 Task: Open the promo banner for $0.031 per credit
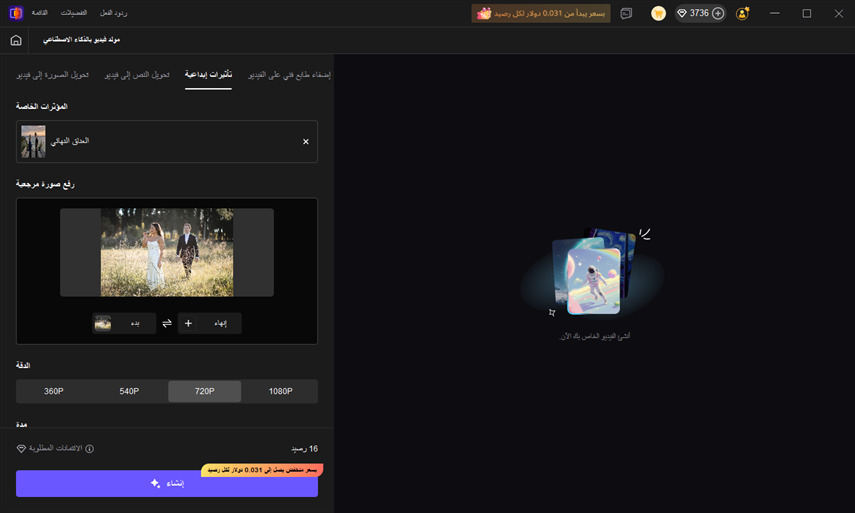pyautogui.click(x=541, y=13)
